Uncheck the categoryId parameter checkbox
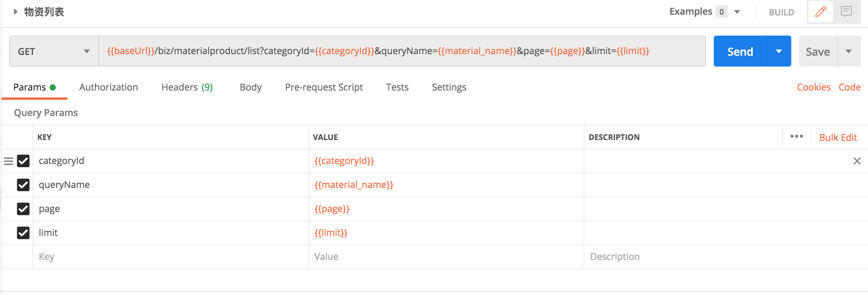 pyautogui.click(x=23, y=161)
